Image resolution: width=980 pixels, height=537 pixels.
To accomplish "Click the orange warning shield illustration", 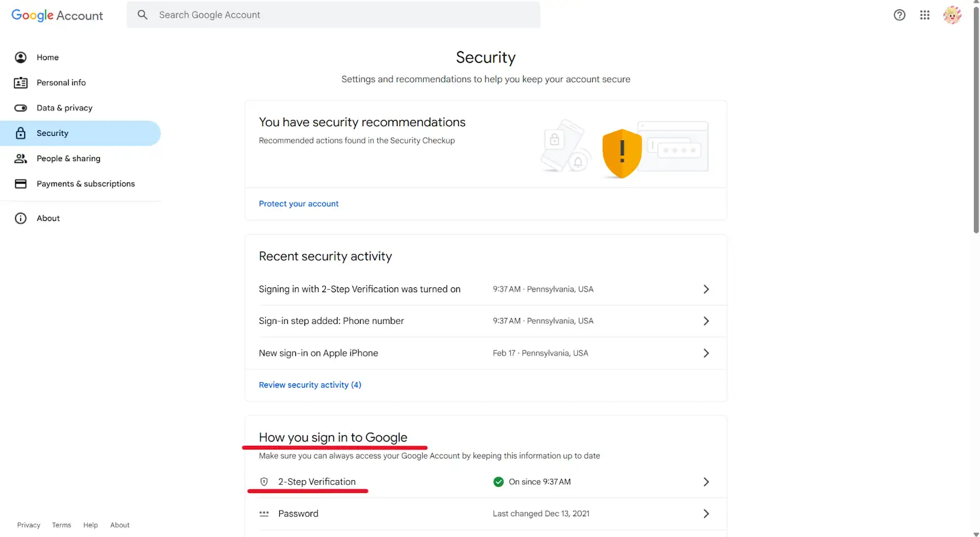I will pyautogui.click(x=622, y=153).
